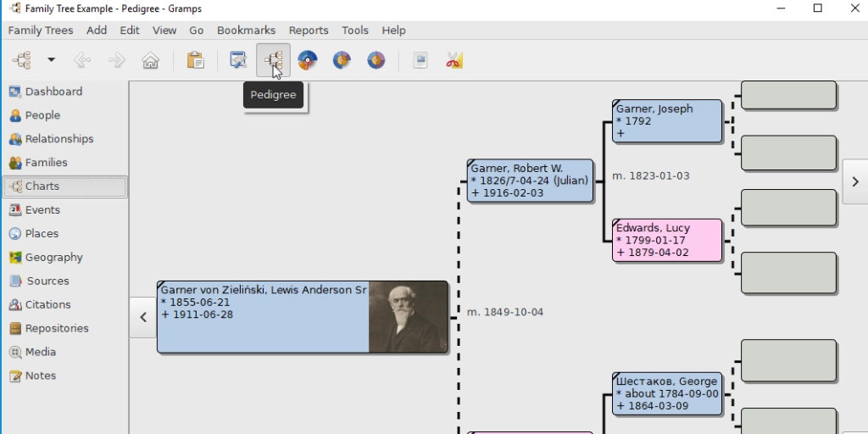The height and width of the screenshot is (434, 868).
Task: Click the tree view icon at toolbar start
Action: pos(22,60)
